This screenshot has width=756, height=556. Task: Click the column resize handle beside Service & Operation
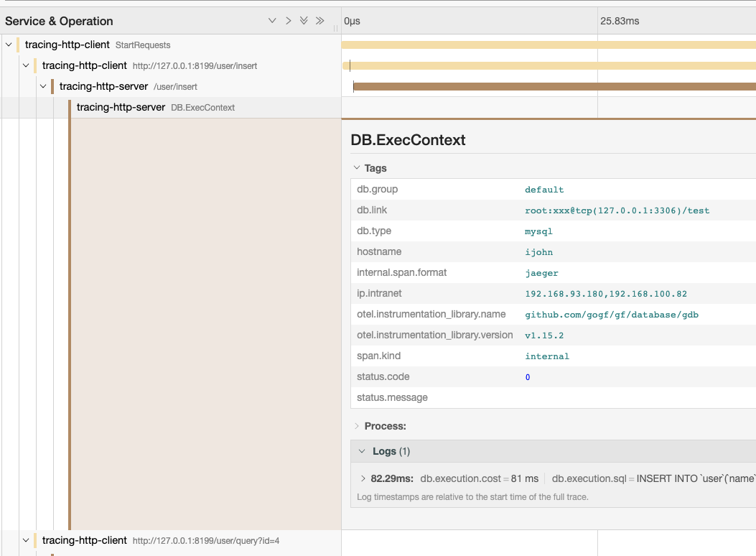pyautogui.click(x=335, y=28)
